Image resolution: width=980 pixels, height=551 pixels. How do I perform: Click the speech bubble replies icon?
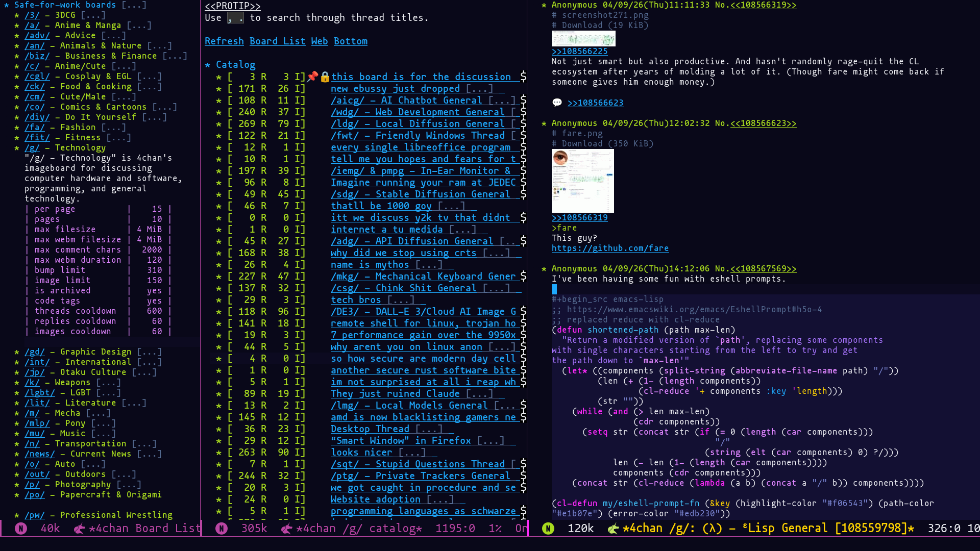(557, 103)
